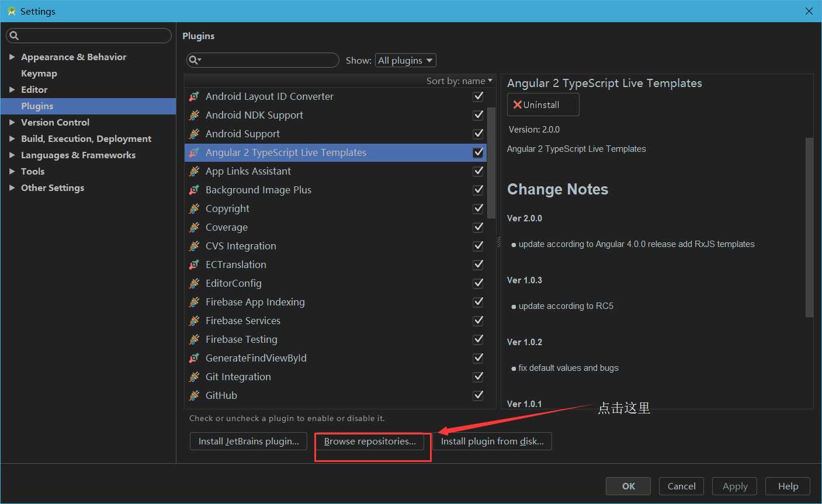Uncheck the App Links Assistant plugin
822x504 pixels.
click(x=478, y=171)
